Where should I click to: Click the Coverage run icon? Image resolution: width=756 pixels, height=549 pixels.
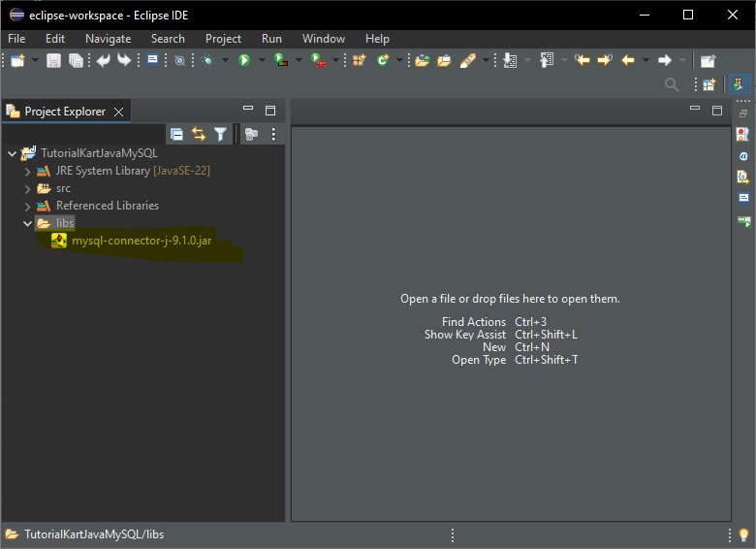pyautogui.click(x=281, y=60)
